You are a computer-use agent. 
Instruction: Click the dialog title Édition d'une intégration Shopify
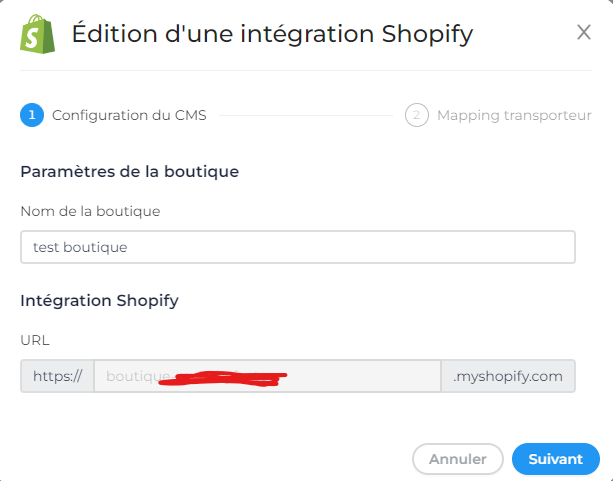pos(272,34)
